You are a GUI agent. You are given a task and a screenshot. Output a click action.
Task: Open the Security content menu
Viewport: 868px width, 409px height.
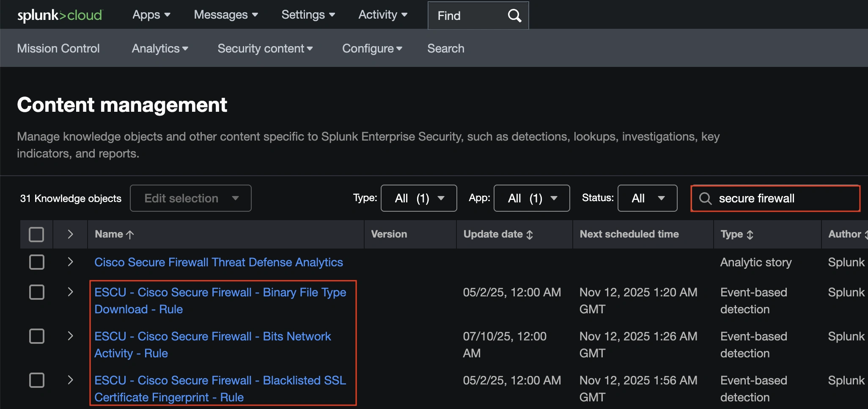[x=265, y=48]
